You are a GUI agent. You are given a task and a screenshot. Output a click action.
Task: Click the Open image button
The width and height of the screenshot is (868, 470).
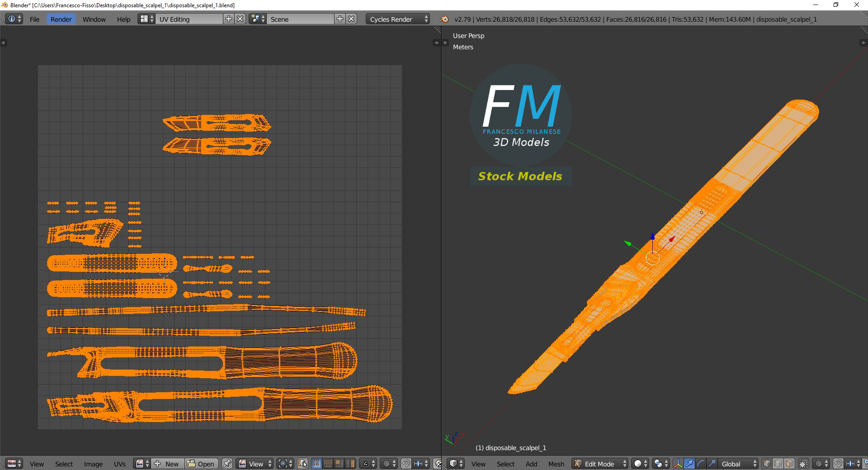pyautogui.click(x=201, y=464)
